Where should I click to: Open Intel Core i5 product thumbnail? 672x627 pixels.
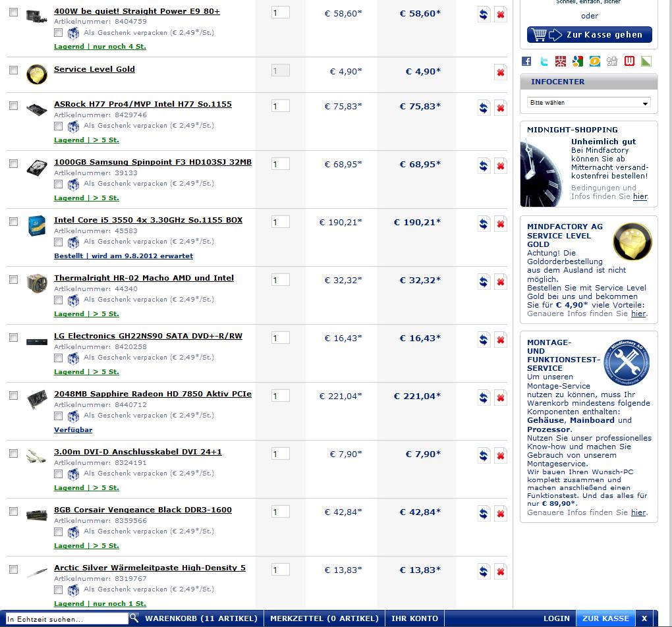[37, 225]
